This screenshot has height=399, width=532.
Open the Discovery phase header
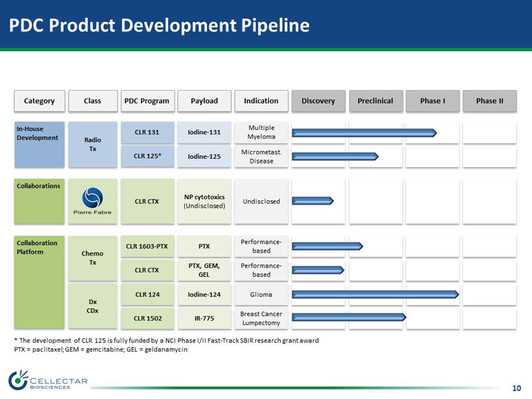(x=318, y=101)
